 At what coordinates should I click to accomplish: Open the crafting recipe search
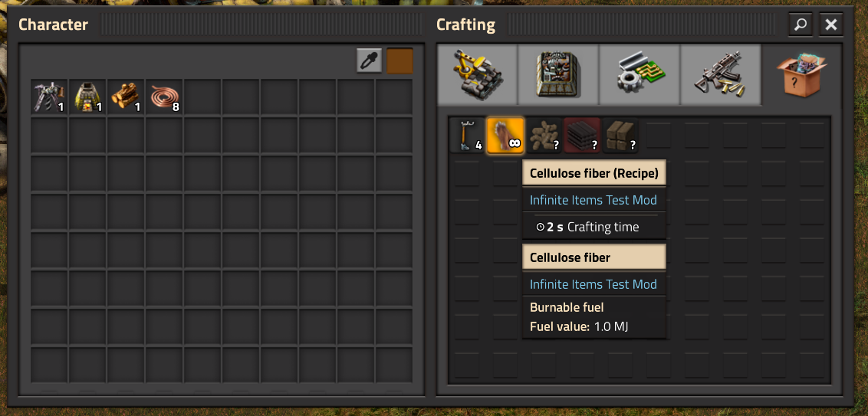coord(801,25)
